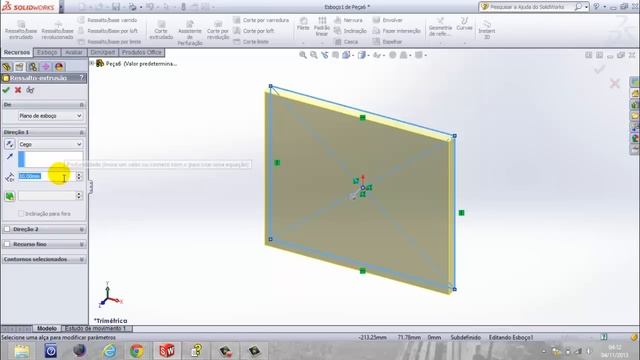Open the ConfigurationManager tab icon
The image size is (640, 360).
pyautogui.click(x=33, y=67)
